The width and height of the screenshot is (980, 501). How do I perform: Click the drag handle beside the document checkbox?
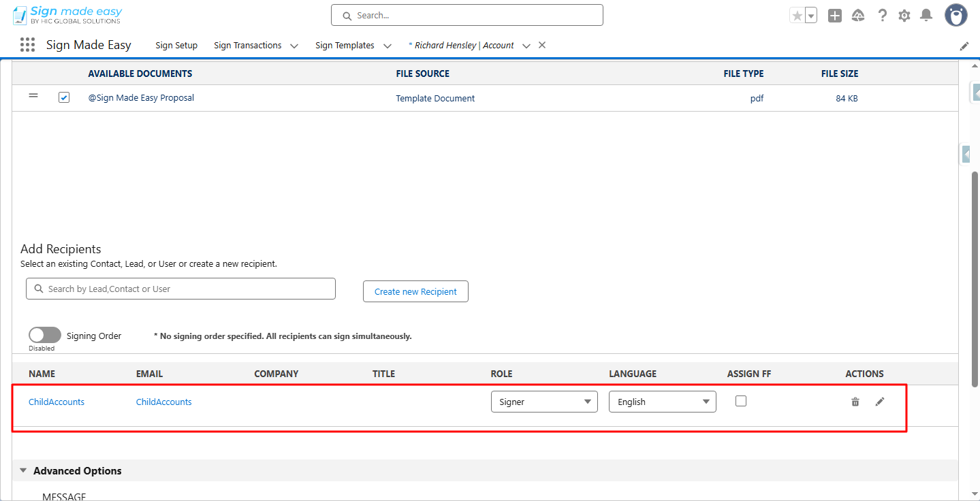33,97
